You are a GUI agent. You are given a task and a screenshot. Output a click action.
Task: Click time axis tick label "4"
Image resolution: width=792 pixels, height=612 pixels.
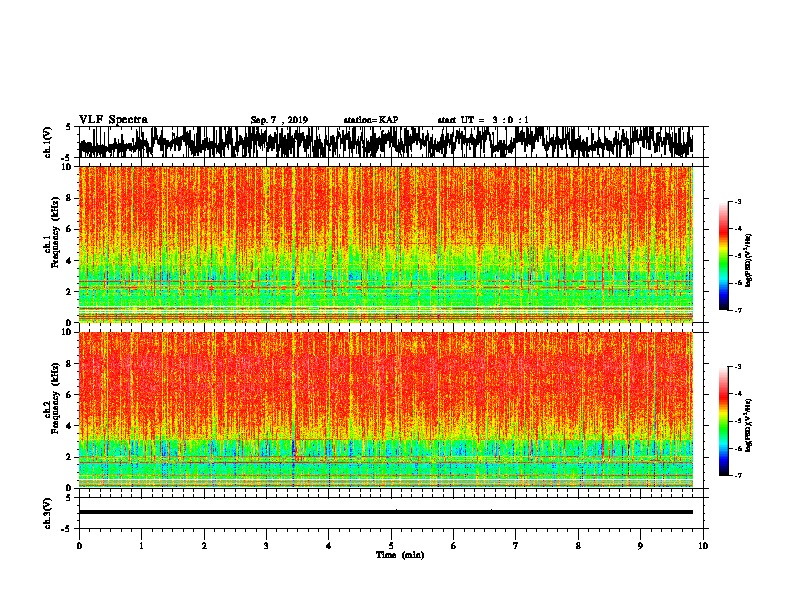pyautogui.click(x=329, y=546)
